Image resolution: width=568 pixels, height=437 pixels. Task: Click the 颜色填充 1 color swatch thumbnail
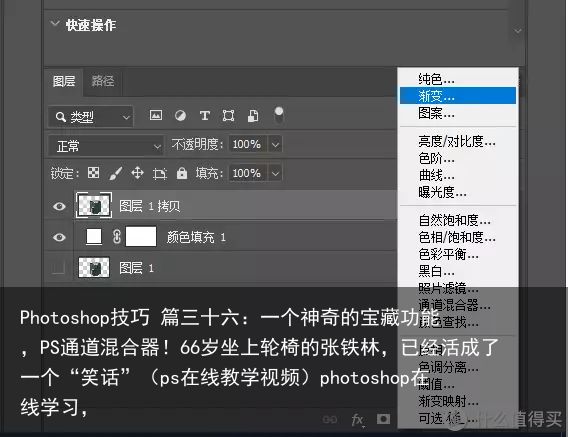[94, 237]
